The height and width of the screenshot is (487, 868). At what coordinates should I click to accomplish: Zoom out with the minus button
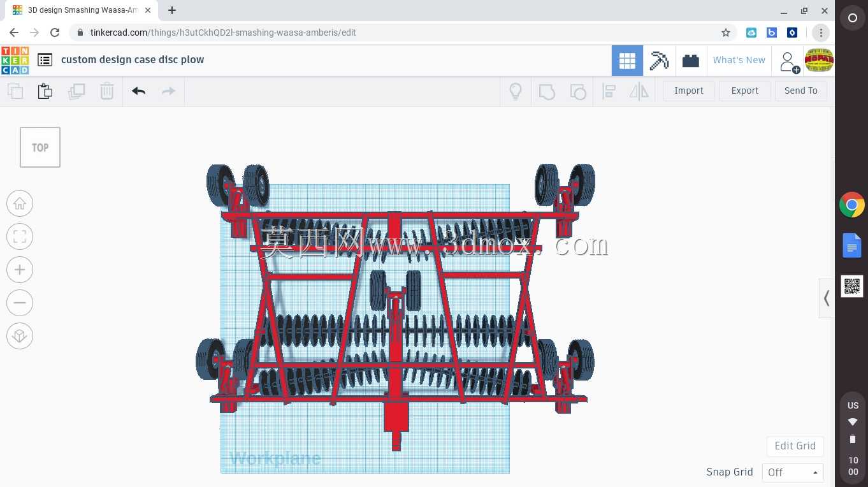point(20,303)
